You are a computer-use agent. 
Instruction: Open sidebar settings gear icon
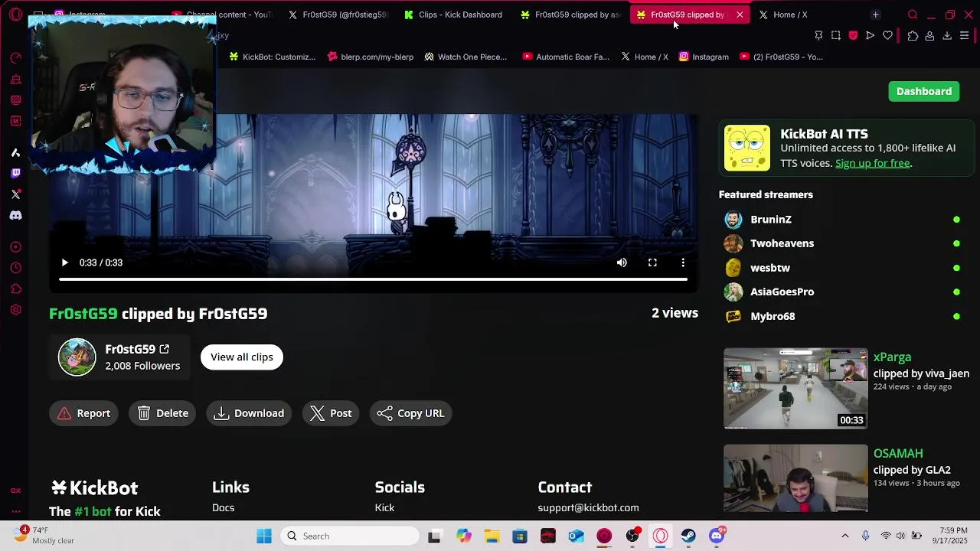pos(15,310)
